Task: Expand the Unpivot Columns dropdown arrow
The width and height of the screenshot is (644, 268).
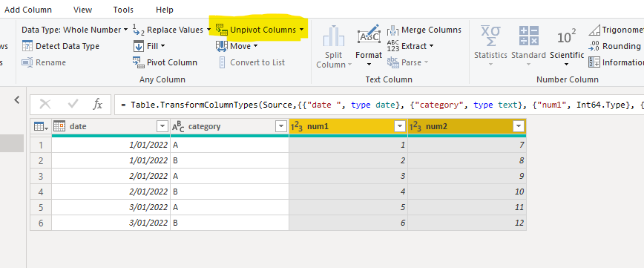Action: pyautogui.click(x=302, y=30)
